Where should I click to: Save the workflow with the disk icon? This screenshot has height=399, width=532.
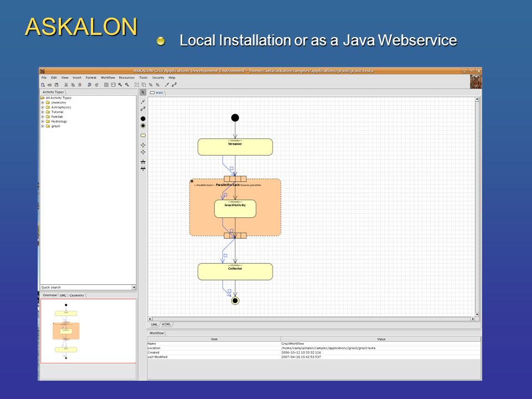(57, 84)
